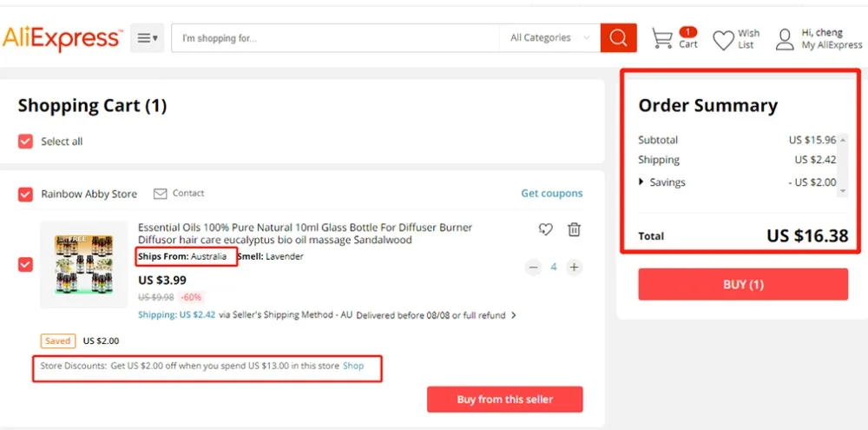868x430 pixels.
Task: Decrease item quantity with minus button
Action: (x=533, y=267)
